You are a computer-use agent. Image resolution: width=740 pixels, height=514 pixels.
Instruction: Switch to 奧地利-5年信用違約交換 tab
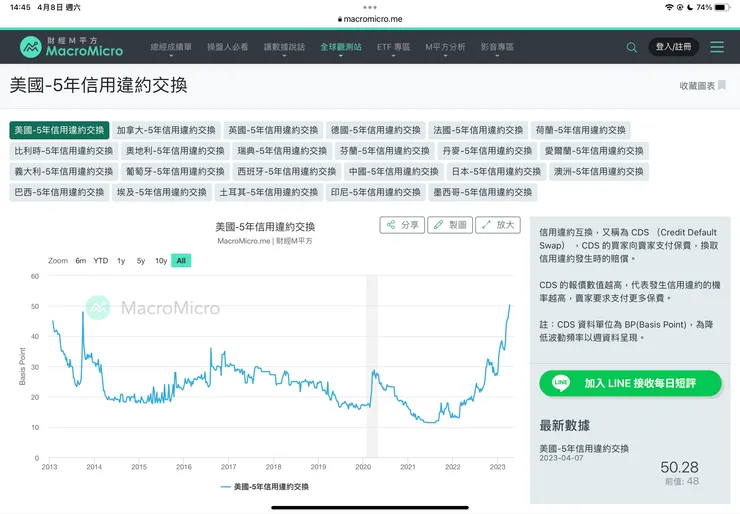[x=175, y=151]
